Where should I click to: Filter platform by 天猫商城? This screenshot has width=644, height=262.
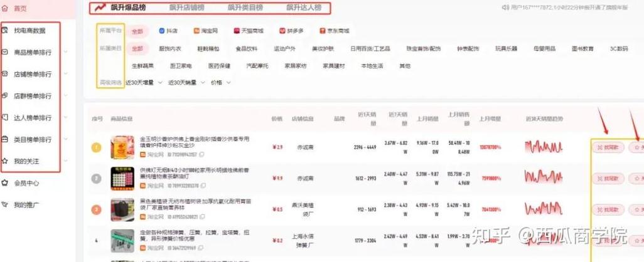[249, 31]
